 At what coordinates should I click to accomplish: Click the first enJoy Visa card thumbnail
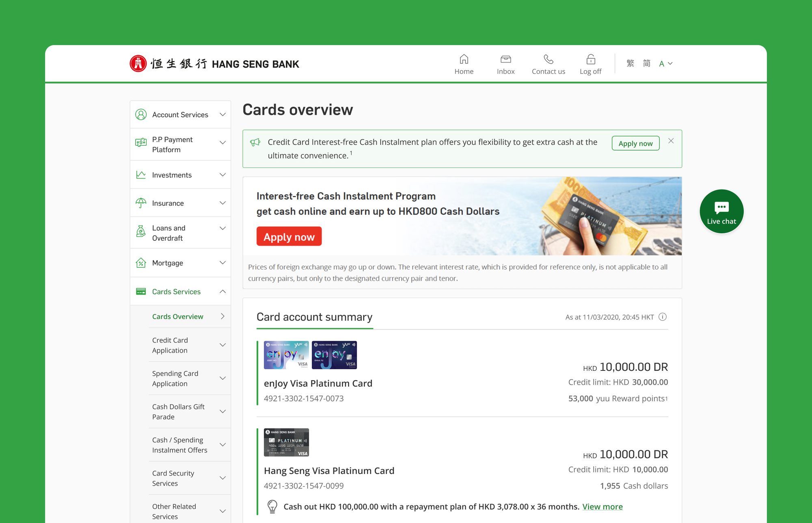(x=286, y=355)
